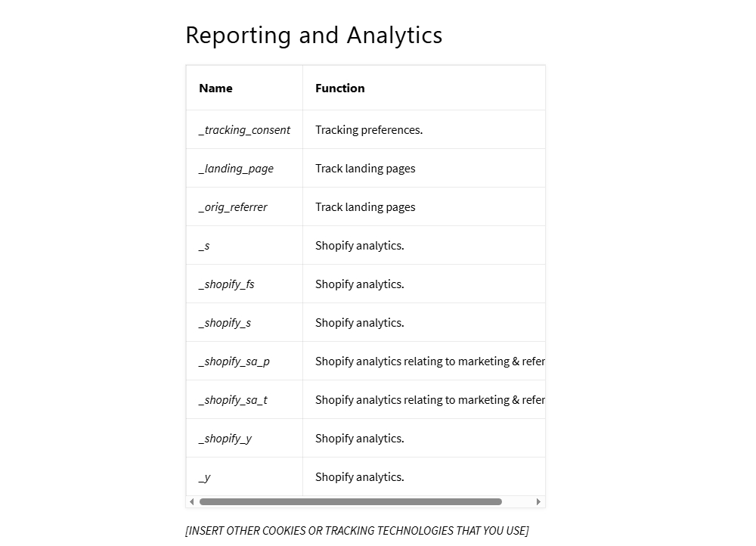The width and height of the screenshot is (756, 546).
Task: Click the _y cookie name cell
Action: coord(205,477)
